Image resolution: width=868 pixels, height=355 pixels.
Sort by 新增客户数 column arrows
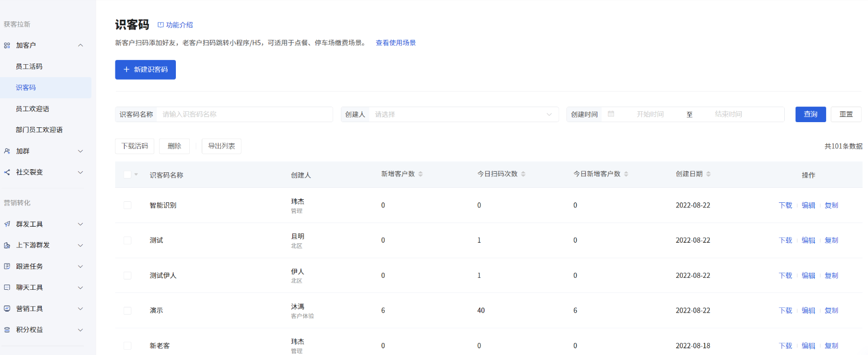tap(421, 174)
